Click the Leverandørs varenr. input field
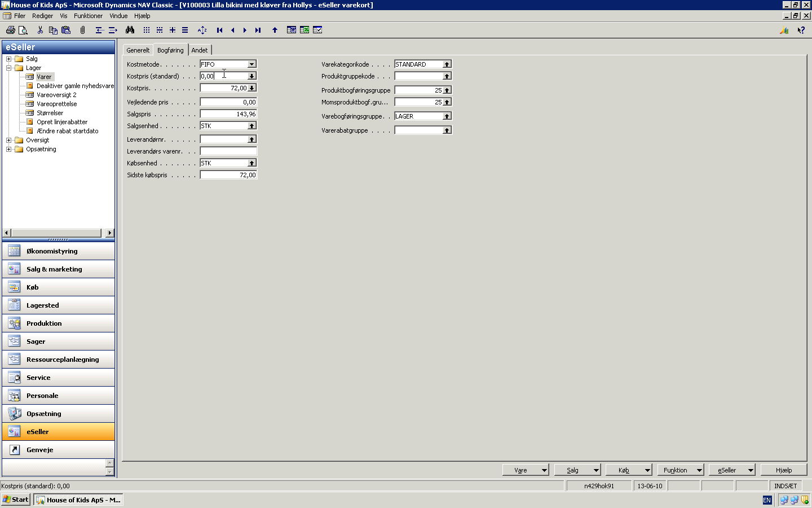The image size is (812, 508). coord(228,151)
